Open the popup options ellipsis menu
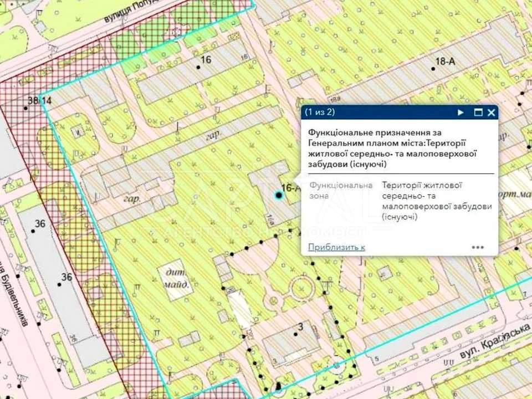Screen dimensions: 532x399 point(478,247)
